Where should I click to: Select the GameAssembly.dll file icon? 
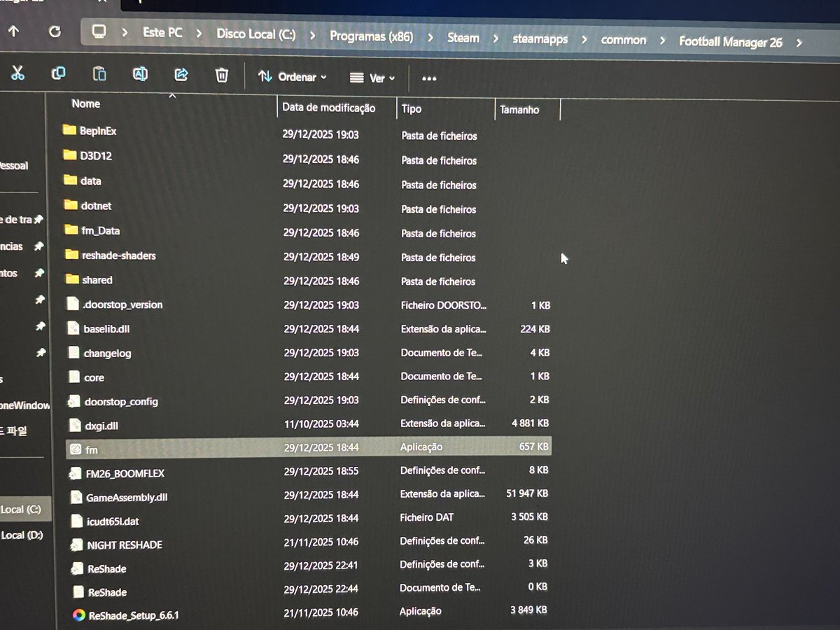(x=76, y=498)
